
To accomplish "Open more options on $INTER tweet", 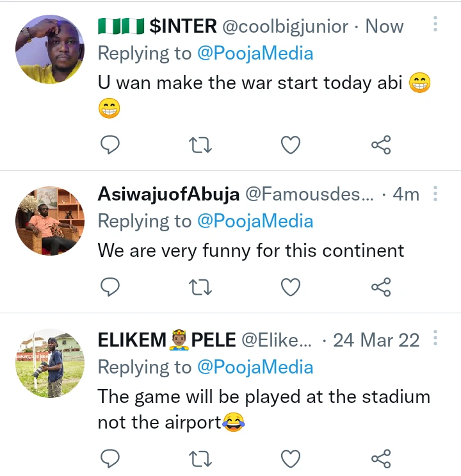I will 435,25.
